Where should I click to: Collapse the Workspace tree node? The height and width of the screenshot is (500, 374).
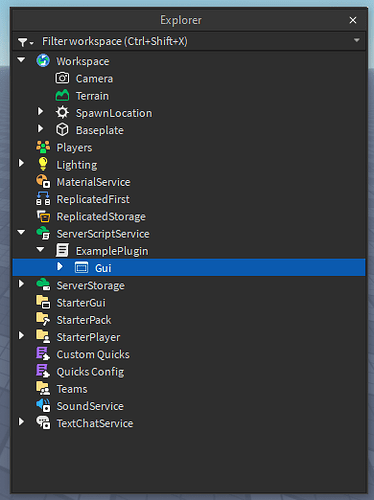coord(21,60)
